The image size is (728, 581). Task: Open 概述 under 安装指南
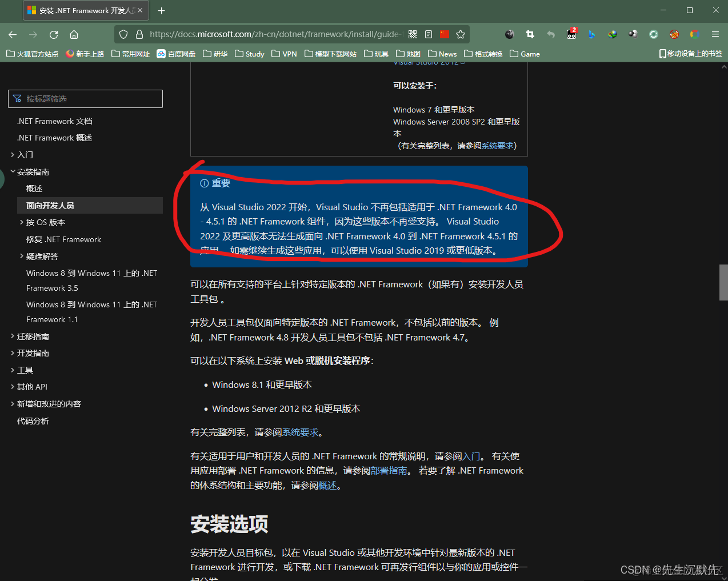tap(34, 189)
